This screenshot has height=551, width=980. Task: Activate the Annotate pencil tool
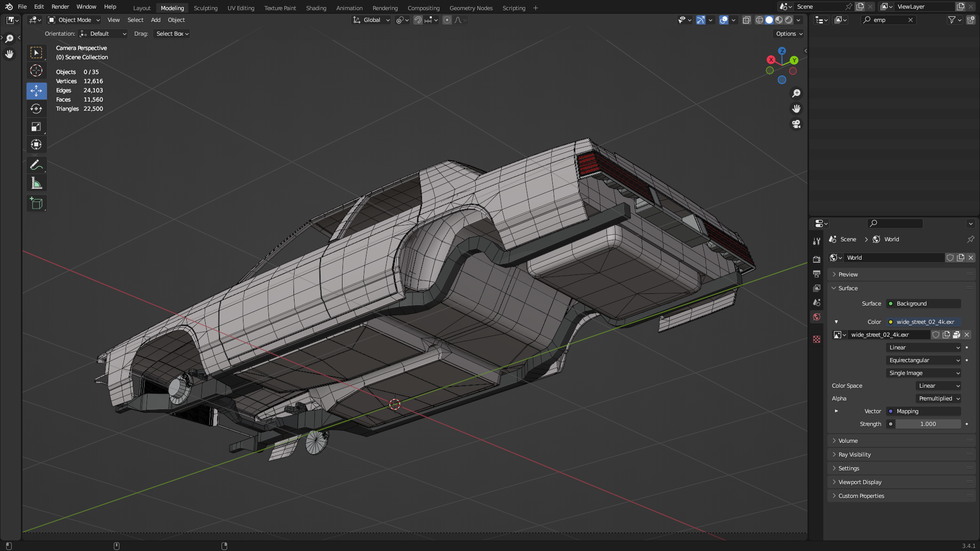pyautogui.click(x=36, y=165)
